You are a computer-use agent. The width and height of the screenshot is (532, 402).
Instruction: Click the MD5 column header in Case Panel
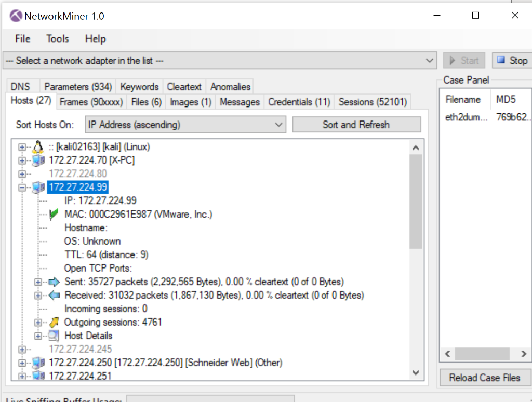(511, 99)
